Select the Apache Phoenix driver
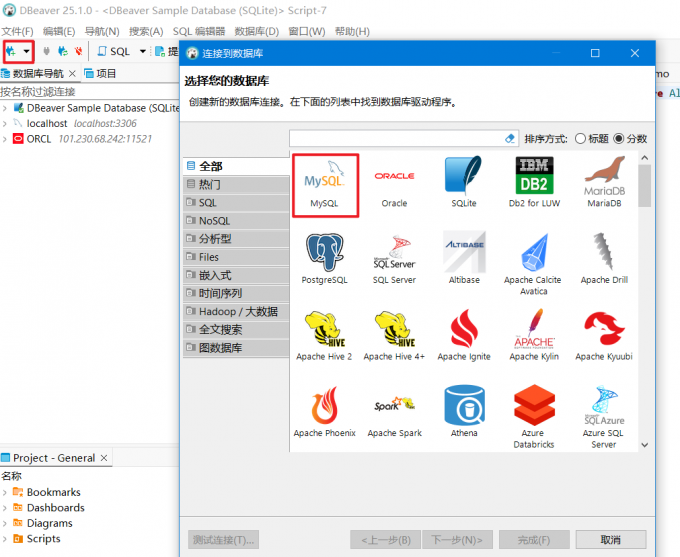The width and height of the screenshot is (680, 557). (x=324, y=412)
